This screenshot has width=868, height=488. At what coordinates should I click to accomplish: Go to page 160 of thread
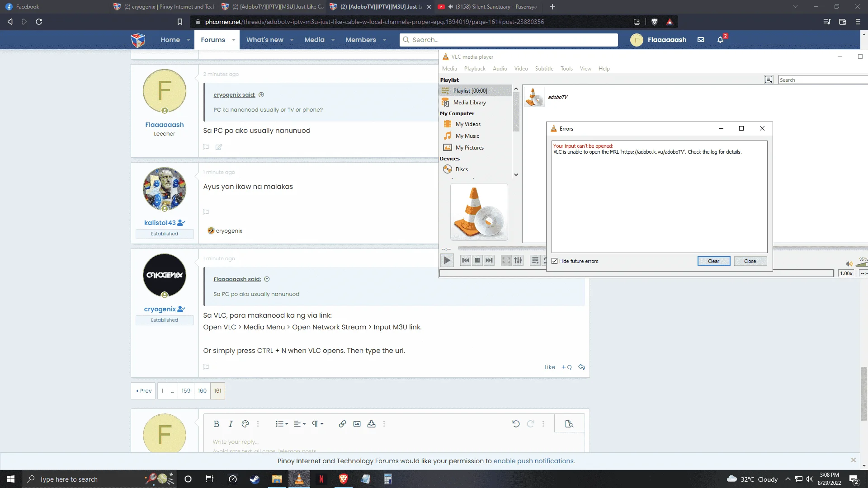tap(202, 391)
